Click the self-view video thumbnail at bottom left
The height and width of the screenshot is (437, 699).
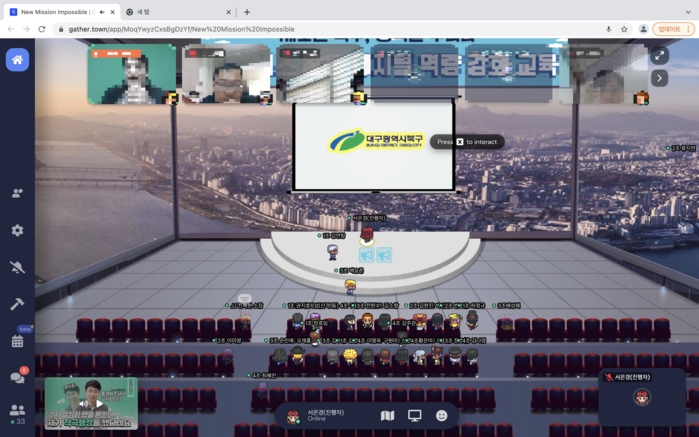pos(90,403)
